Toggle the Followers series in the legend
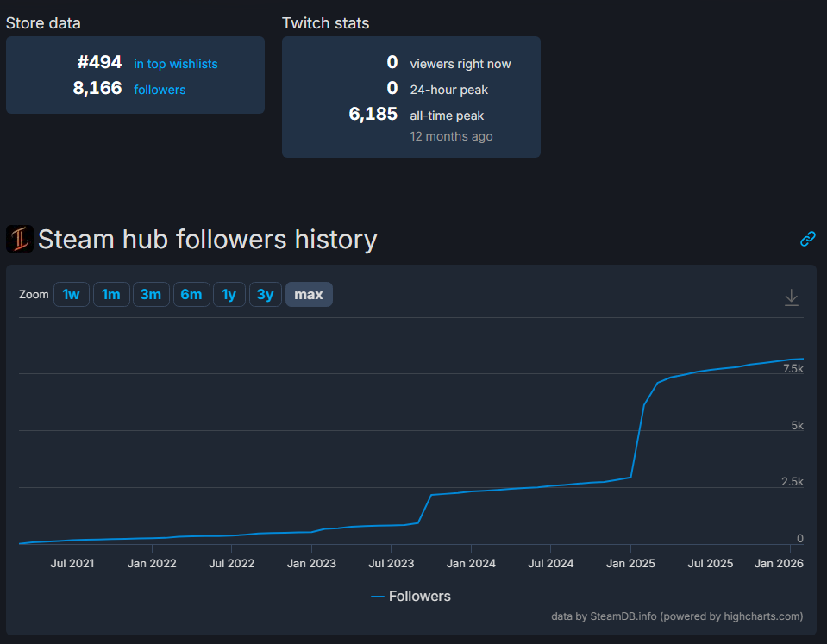Image resolution: width=827 pixels, height=644 pixels. [410, 596]
